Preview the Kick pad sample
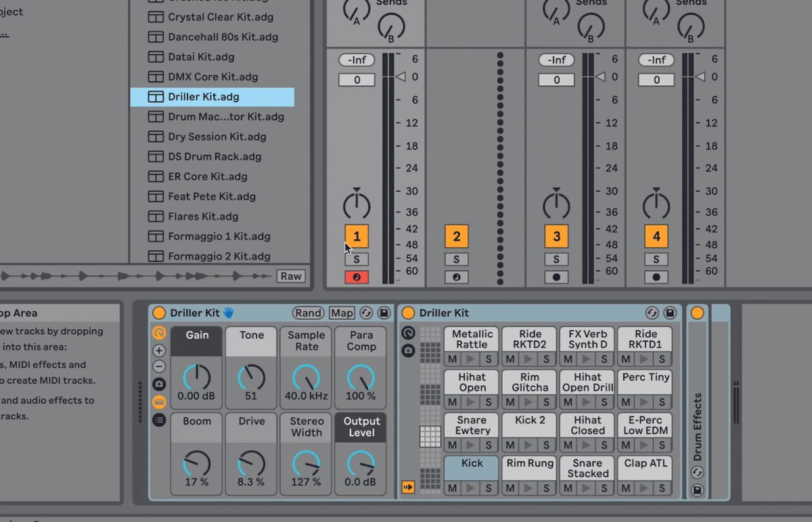This screenshot has width=812, height=522. [x=472, y=488]
